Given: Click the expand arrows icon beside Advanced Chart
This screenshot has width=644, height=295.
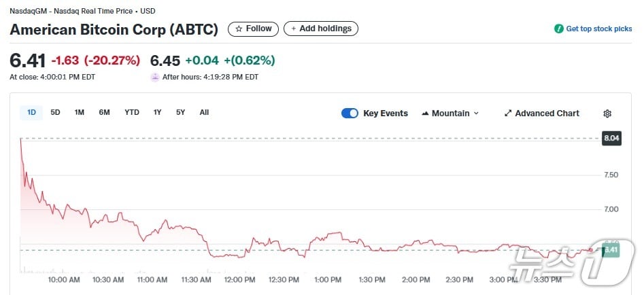Looking at the screenshot, I should tap(507, 114).
